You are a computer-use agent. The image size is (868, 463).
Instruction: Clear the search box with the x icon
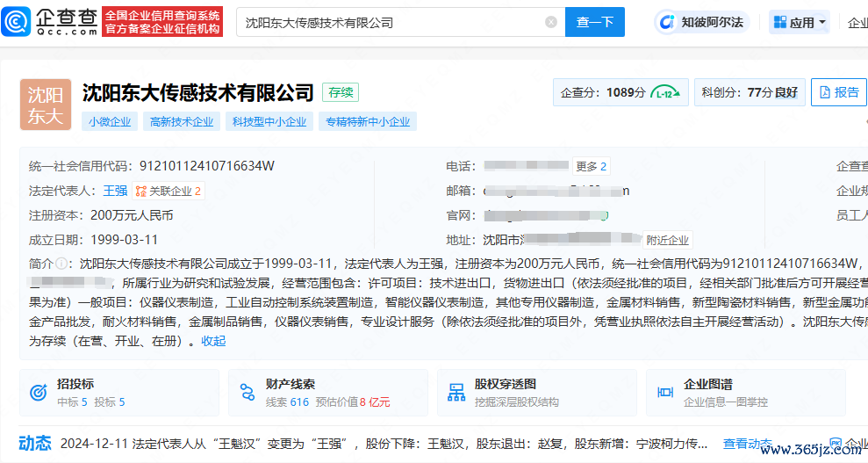(551, 22)
